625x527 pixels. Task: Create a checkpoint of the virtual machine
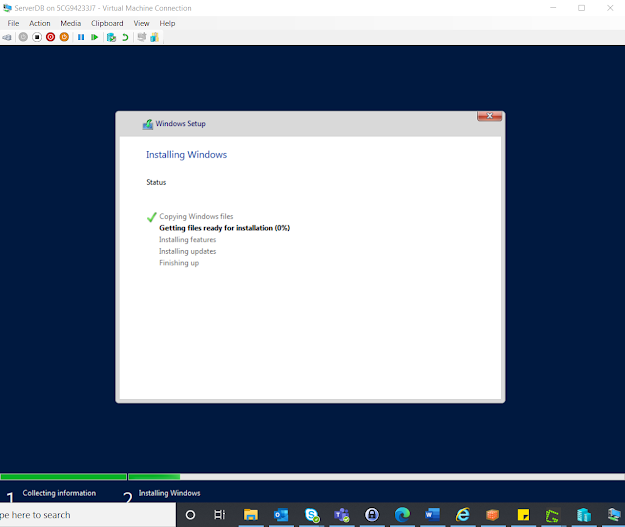click(x=111, y=37)
